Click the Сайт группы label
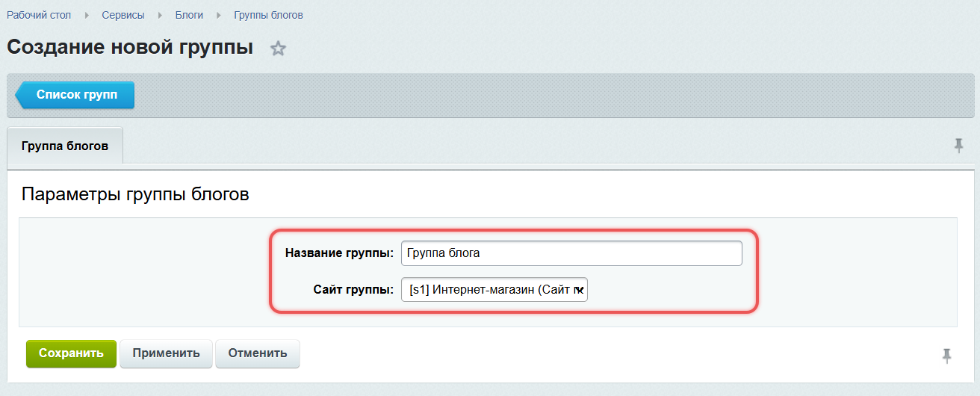This screenshot has width=980, height=396. pos(353,290)
